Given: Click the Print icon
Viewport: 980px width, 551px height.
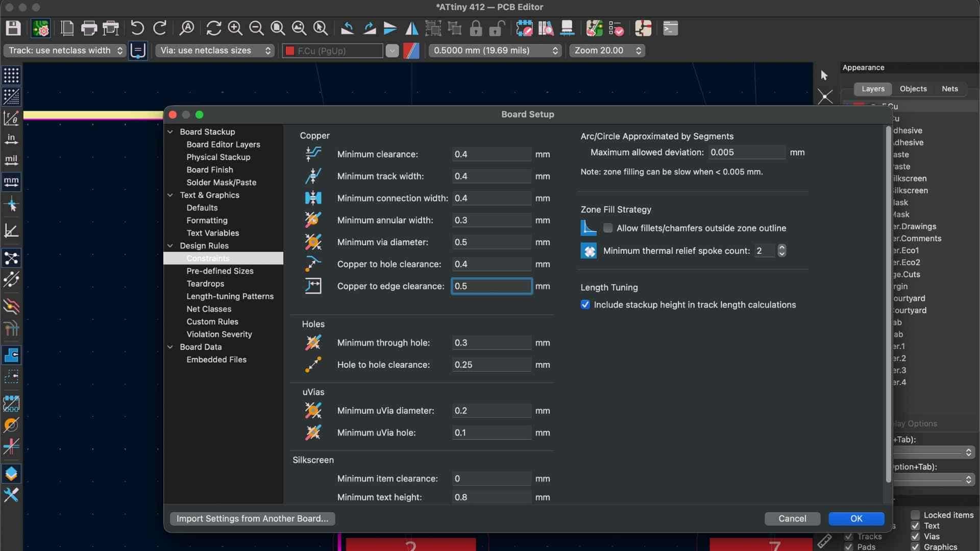Looking at the screenshot, I should tap(89, 28).
